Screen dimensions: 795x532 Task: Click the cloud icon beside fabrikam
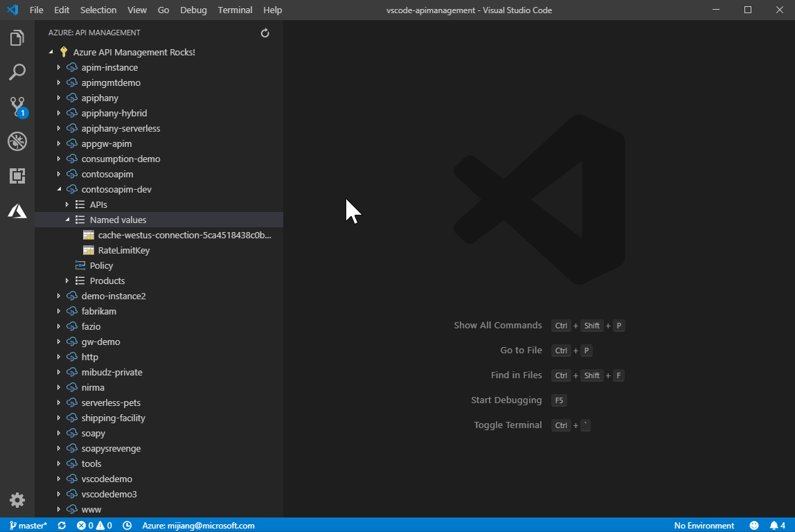72,311
